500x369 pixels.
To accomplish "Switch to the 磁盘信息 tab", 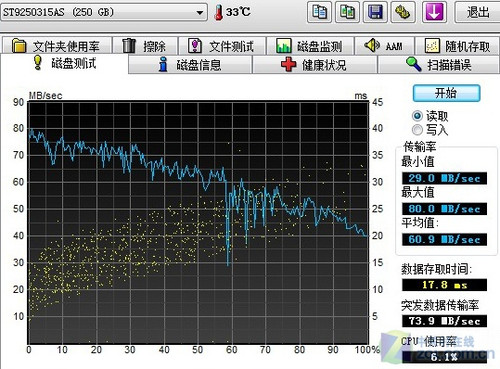I will (x=190, y=65).
